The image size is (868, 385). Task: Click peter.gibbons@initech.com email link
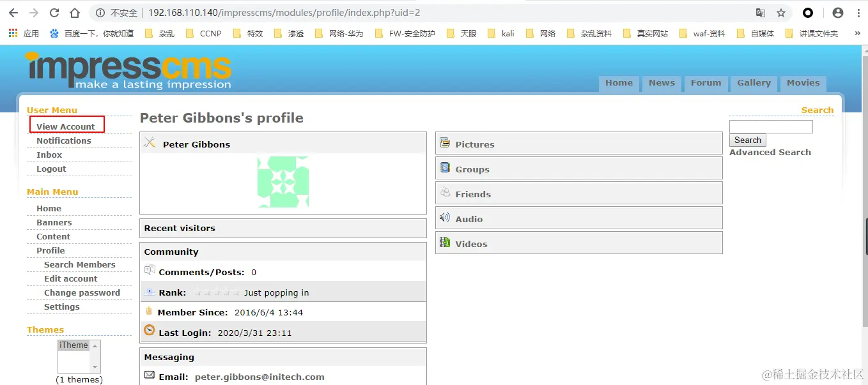pos(260,377)
